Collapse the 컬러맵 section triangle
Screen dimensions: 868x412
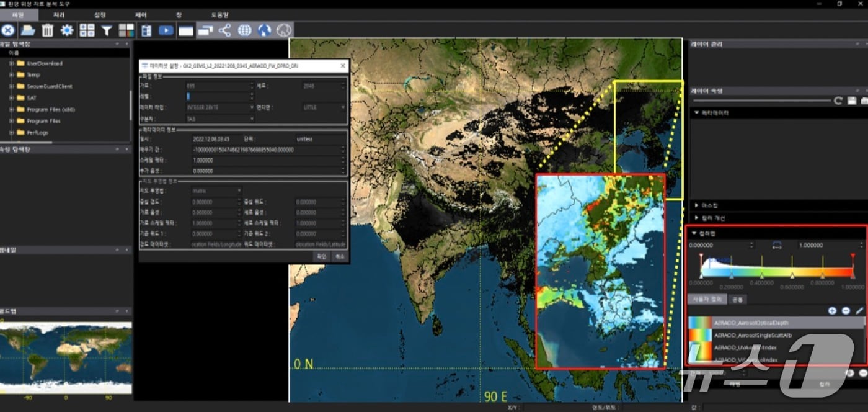pyautogui.click(x=694, y=234)
